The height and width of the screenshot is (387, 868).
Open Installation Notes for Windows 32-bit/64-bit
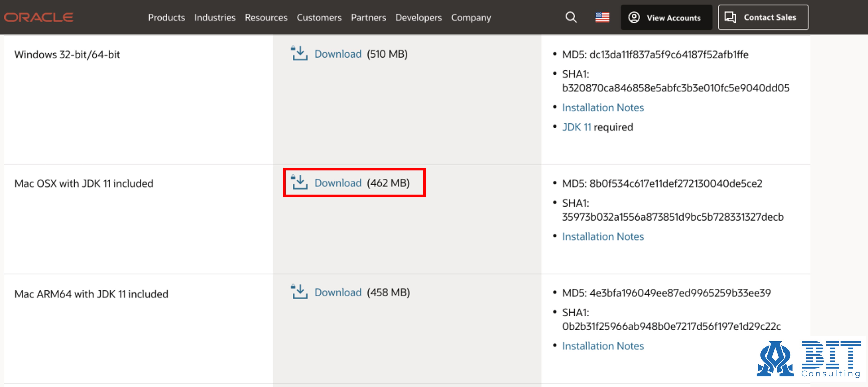pos(603,107)
